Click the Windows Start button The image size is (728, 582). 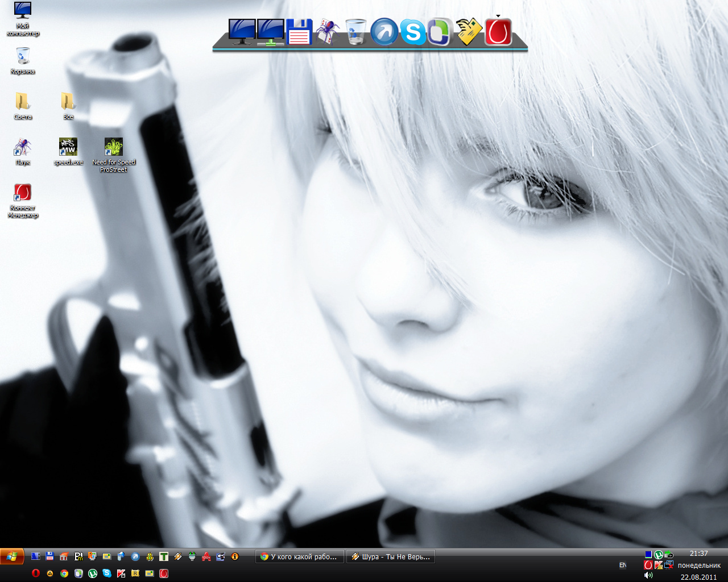pyautogui.click(x=12, y=556)
